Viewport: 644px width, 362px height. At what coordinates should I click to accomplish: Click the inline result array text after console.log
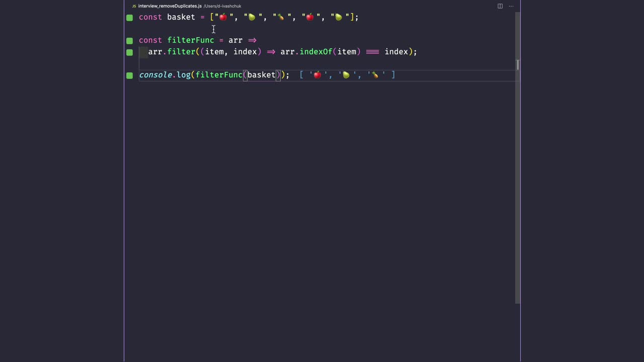347,74
